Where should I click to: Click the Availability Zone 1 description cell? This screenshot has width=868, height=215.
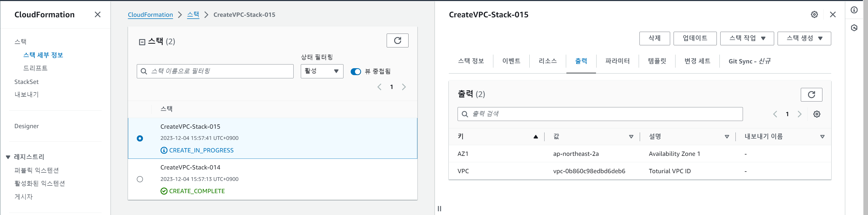[x=674, y=154]
